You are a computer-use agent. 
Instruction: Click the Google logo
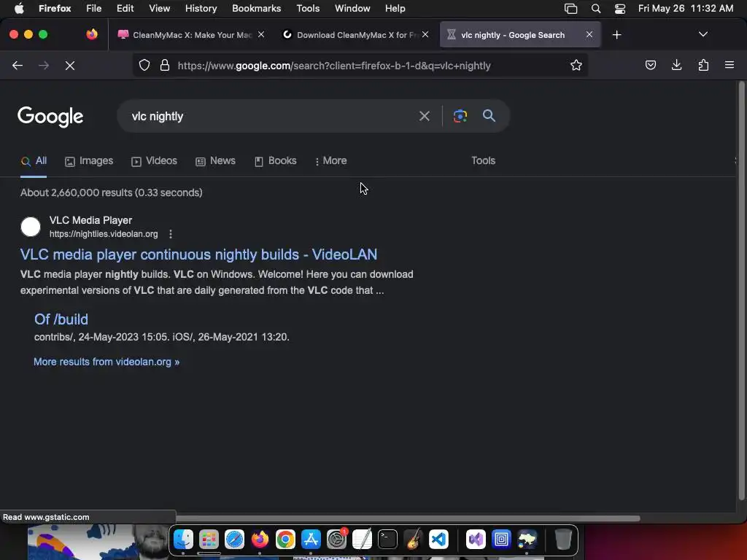[x=50, y=117]
